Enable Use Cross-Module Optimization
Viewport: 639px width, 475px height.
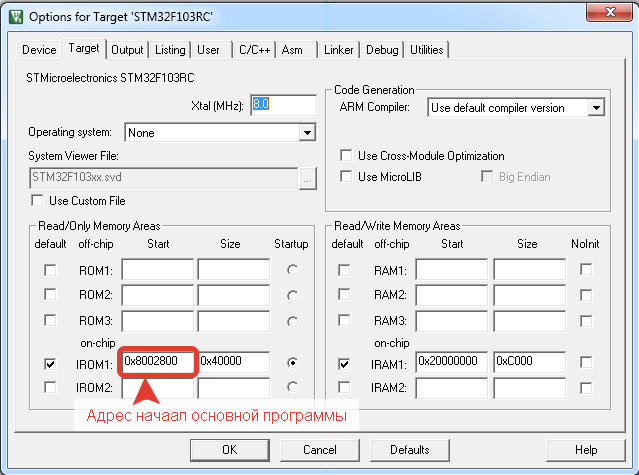tap(346, 155)
